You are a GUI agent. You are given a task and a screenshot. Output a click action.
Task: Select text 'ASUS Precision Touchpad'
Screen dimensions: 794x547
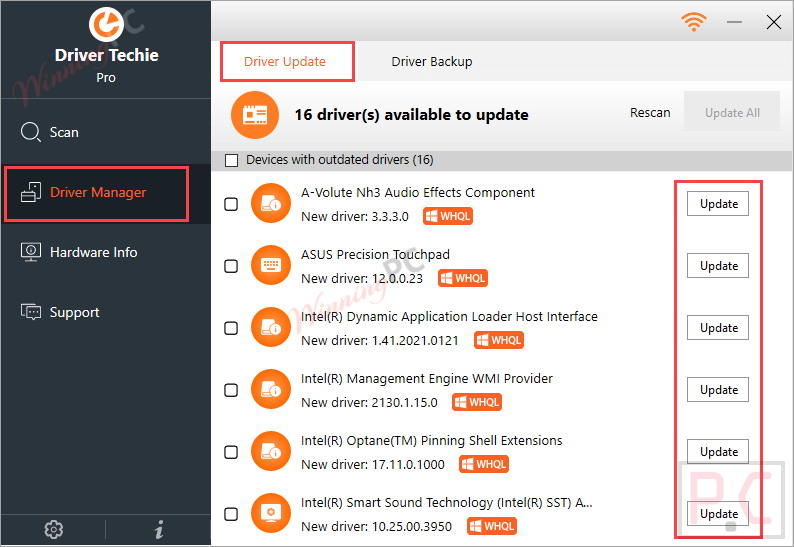pyautogui.click(x=375, y=254)
